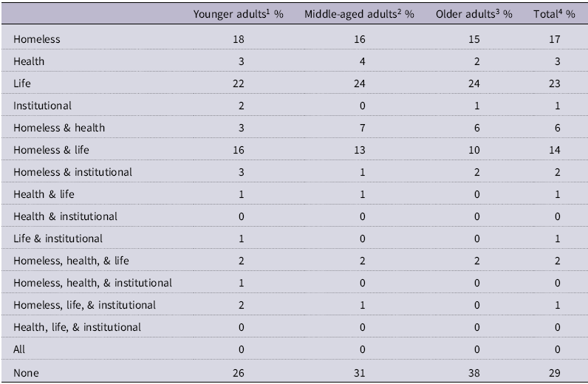Select the All row label
This screenshot has width=588, height=384.
(19, 349)
